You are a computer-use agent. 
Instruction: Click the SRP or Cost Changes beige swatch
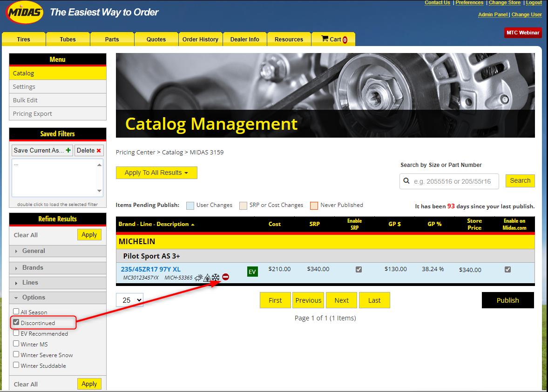click(x=243, y=206)
